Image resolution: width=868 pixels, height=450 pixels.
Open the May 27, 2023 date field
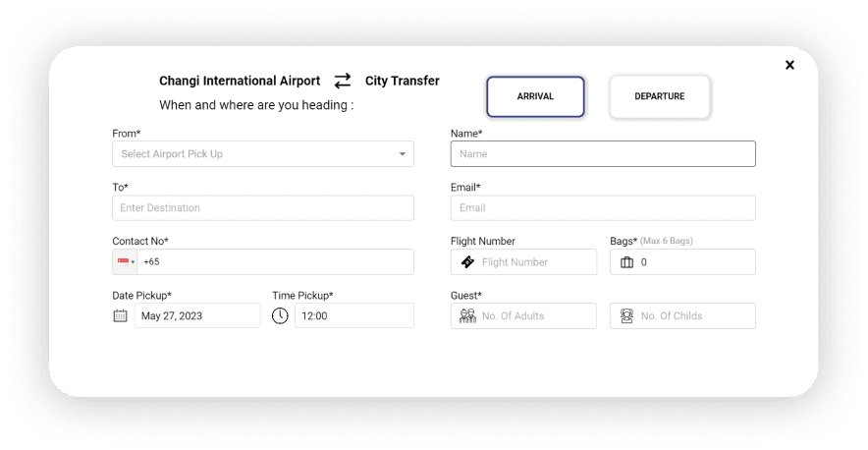(x=197, y=316)
